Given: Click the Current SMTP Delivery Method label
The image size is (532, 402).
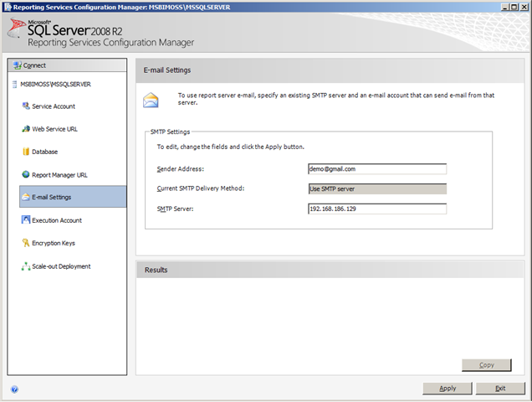Looking at the screenshot, I should coord(201,188).
